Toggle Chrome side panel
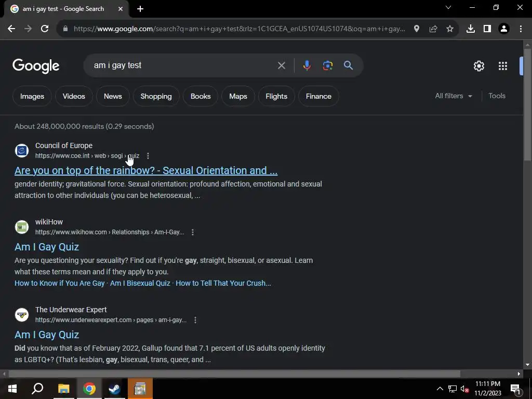The width and height of the screenshot is (532, 399). point(487,29)
